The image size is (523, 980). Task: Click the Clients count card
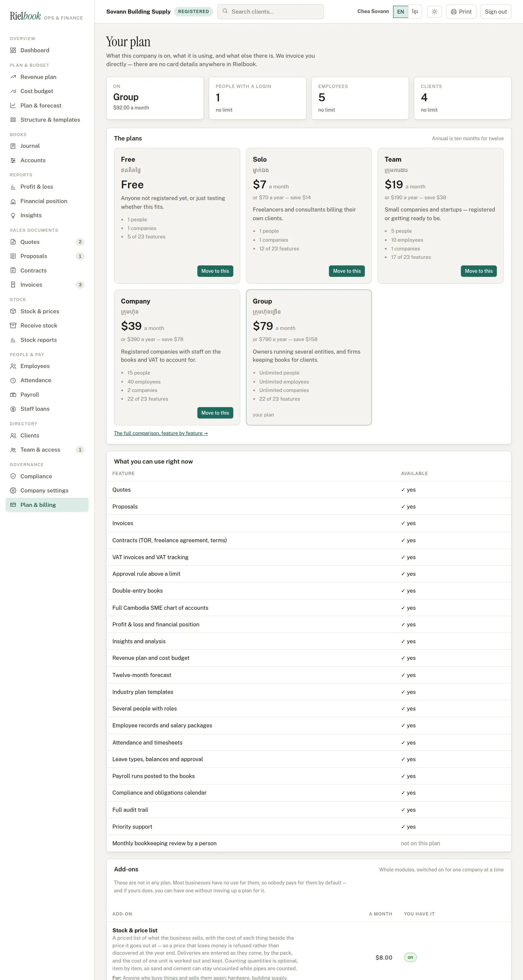click(x=463, y=98)
